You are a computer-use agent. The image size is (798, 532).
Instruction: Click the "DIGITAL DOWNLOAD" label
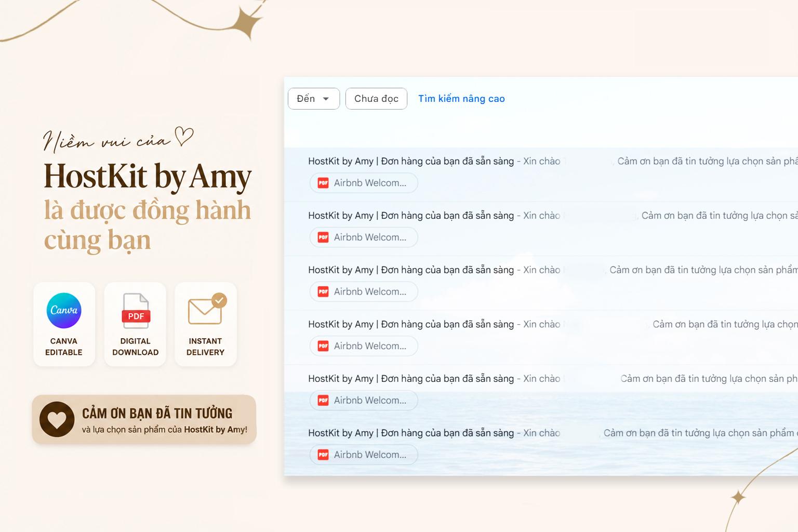pyautogui.click(x=136, y=347)
